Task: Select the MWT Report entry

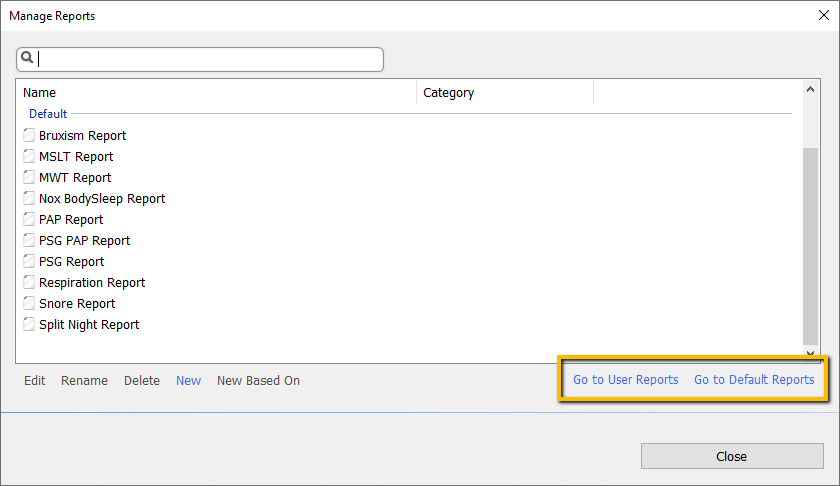Action: 75,177
